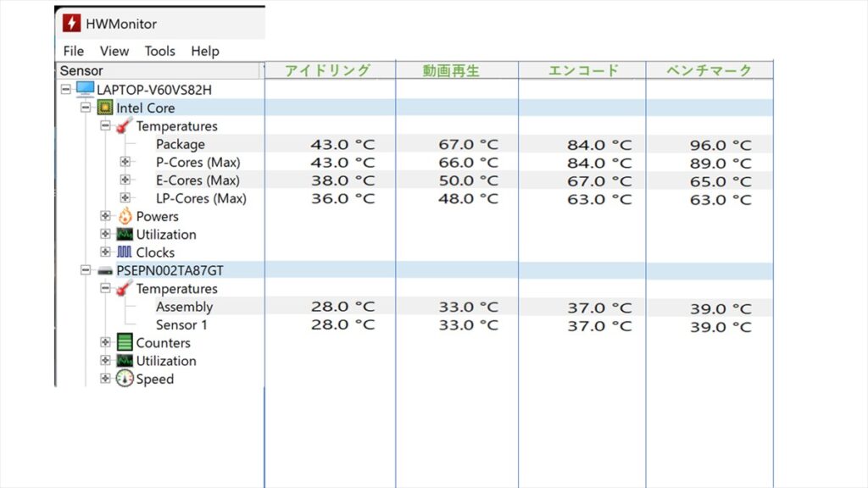Select the P-Cores (Max) label

(198, 162)
